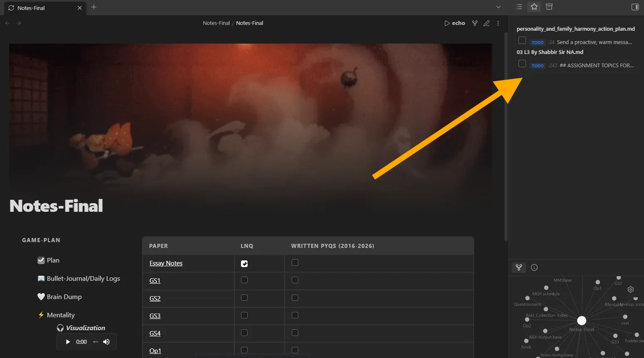Check the TODO 'ASSIGNMENT TOPICS FOR' task
Image resolution: width=644 pixels, height=358 pixels.
(x=522, y=64)
